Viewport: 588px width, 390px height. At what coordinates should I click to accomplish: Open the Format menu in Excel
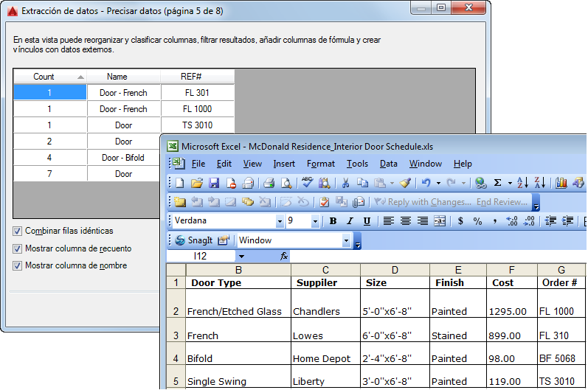click(321, 164)
